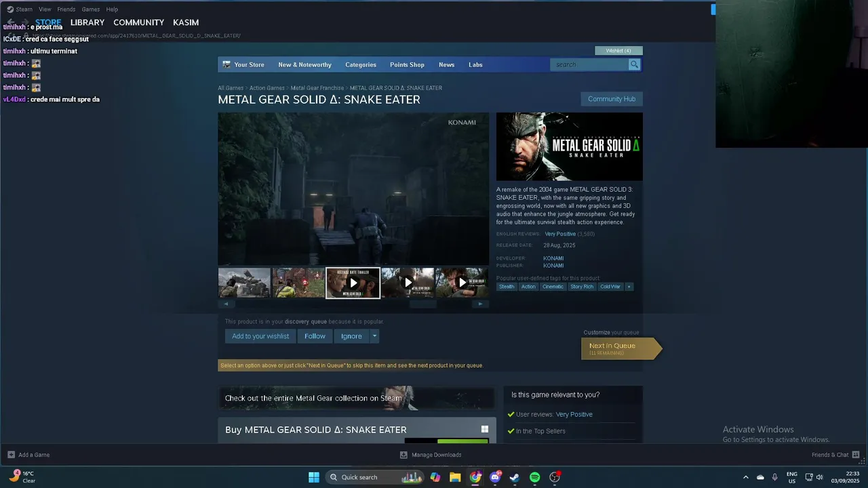The width and height of the screenshot is (868, 488).
Task: Open Copilot from the taskbar
Action: point(435,477)
